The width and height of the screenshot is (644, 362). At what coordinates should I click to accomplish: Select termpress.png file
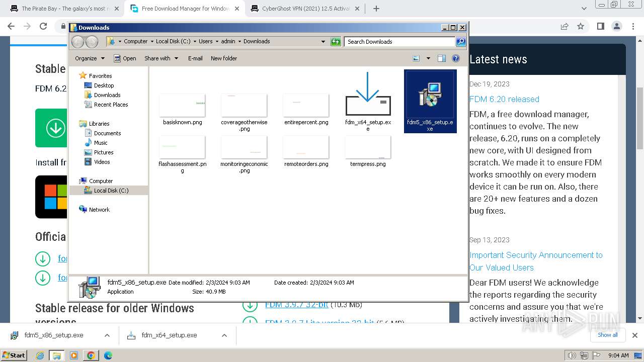368,151
